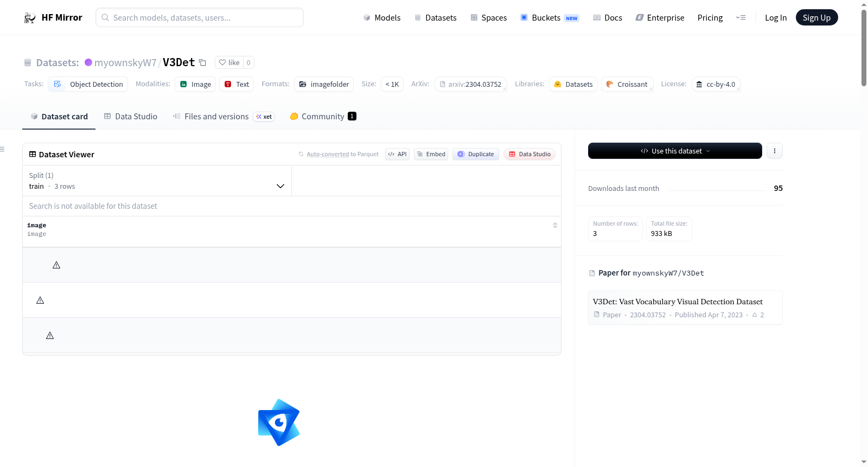Click the like count number
Screen dimensions: 868x467
248,62
